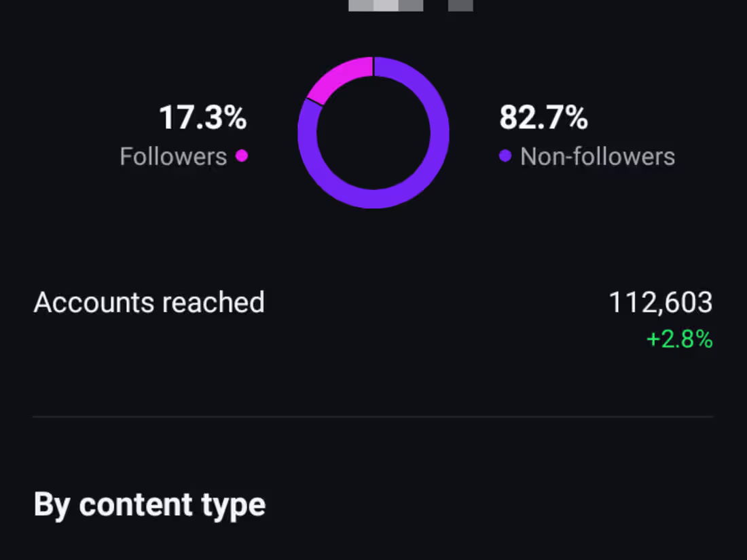Tap the 17.3% followers percentage
747x560 pixels.
(x=202, y=117)
